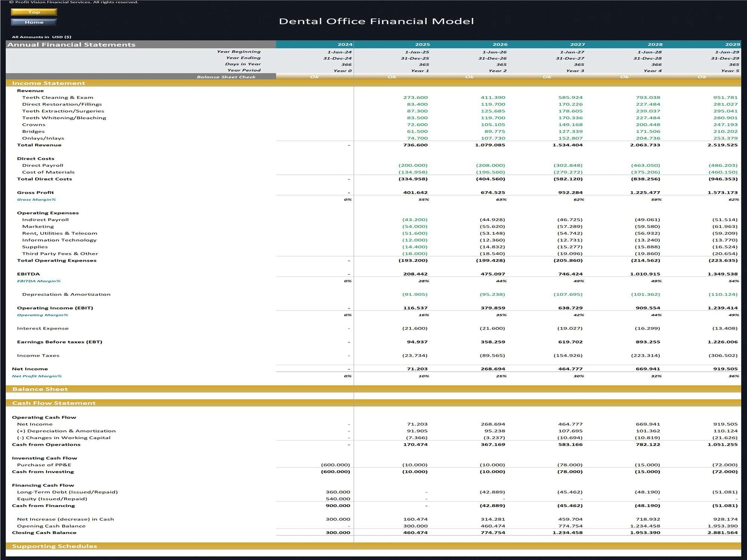Click the Ok check under 2026
This screenshot has width=747, height=560.
point(469,77)
